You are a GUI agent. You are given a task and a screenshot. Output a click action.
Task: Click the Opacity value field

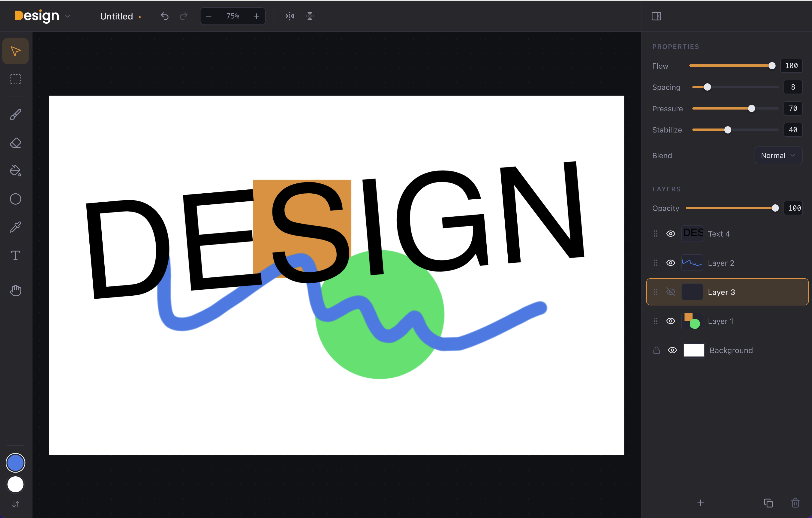coord(793,208)
